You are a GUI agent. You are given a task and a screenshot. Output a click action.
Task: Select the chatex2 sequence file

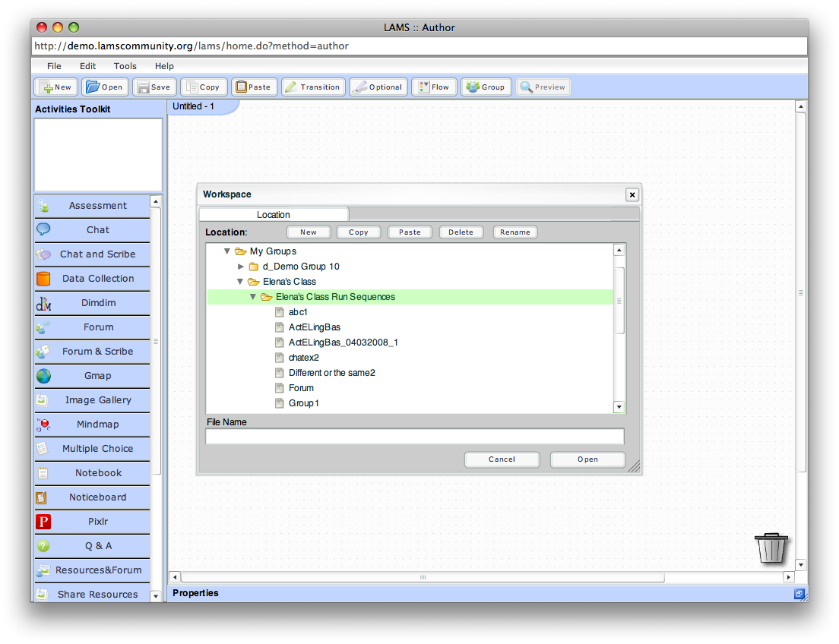click(x=303, y=358)
